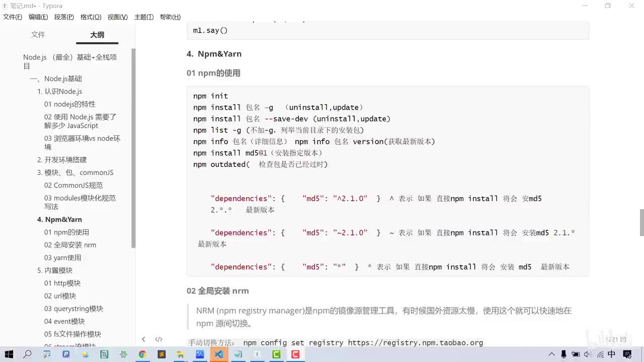Screen dimensions: 644x362
Task: Click the registry URL https://registry.npm.taobao.org
Action: pos(415,343)
